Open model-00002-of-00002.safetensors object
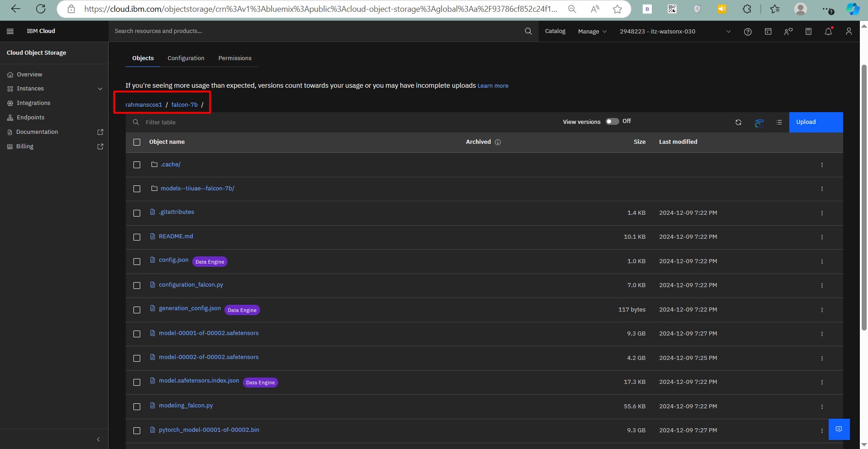This screenshot has width=868, height=449. (x=209, y=357)
